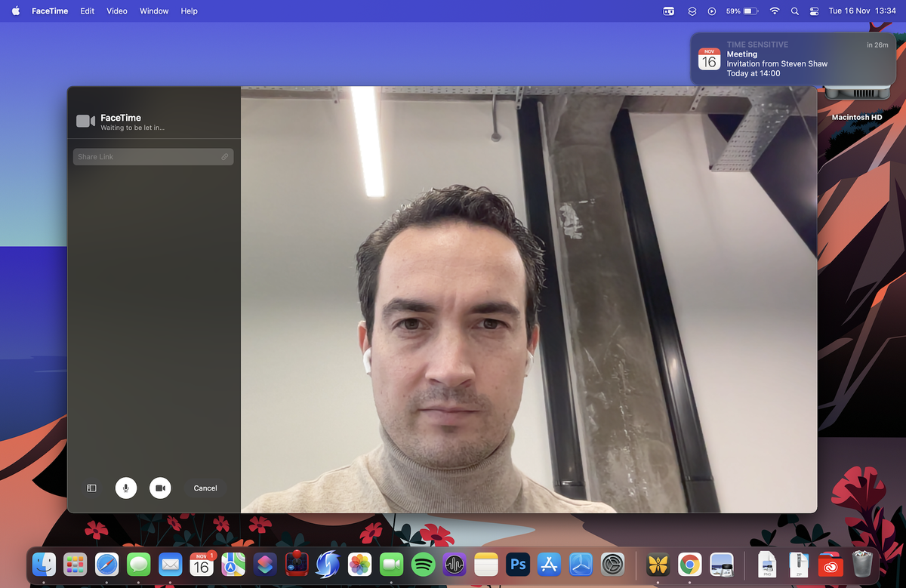The image size is (906, 588).
Task: Cancel the FaceTime call
Action: click(205, 488)
